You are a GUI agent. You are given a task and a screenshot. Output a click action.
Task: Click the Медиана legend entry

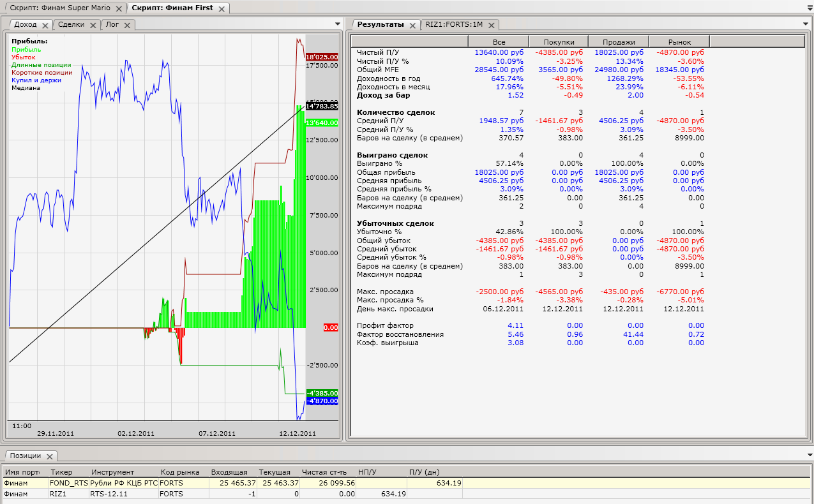(x=26, y=87)
